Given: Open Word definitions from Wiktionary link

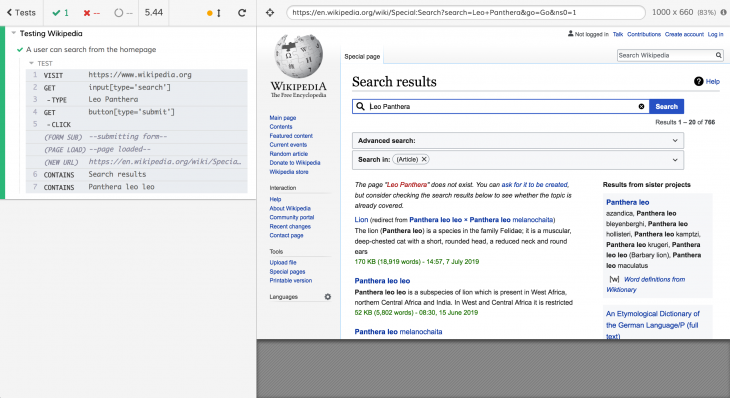Looking at the screenshot, I should [645, 284].
